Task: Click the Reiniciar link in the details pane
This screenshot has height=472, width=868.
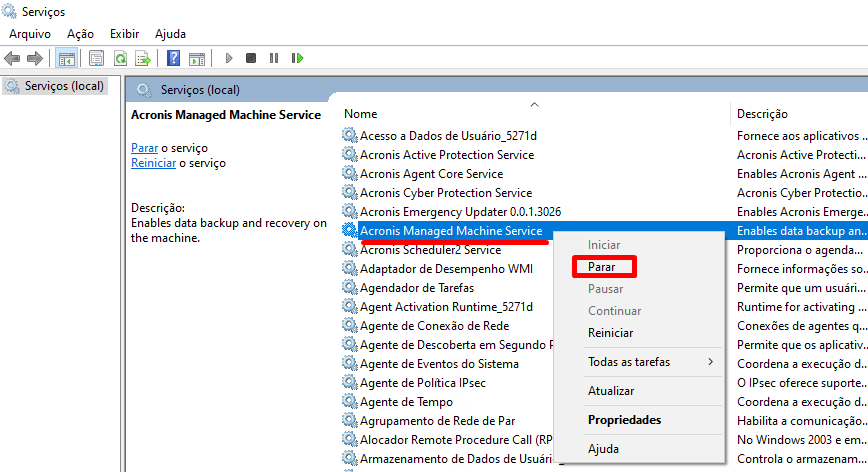Action: pyautogui.click(x=153, y=163)
